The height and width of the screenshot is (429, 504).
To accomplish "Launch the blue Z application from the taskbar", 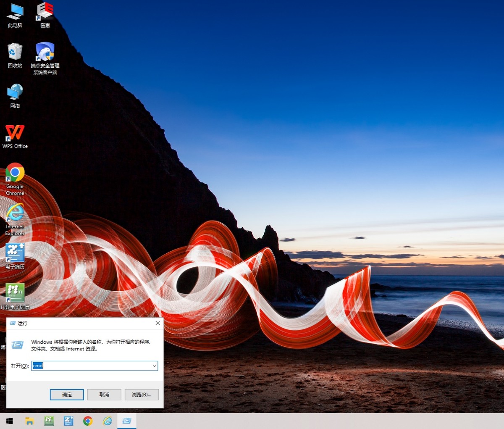I will coord(68,420).
